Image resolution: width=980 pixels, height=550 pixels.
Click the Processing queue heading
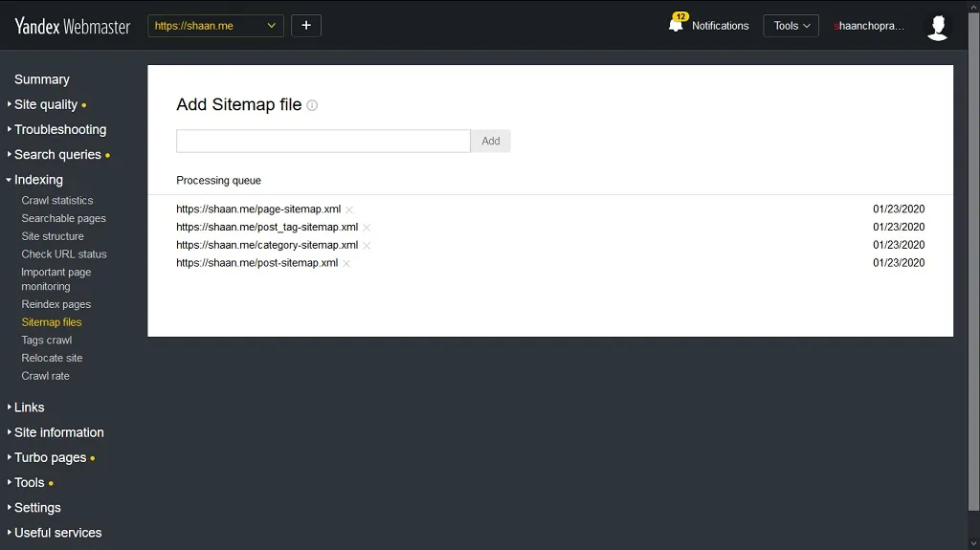point(219,181)
